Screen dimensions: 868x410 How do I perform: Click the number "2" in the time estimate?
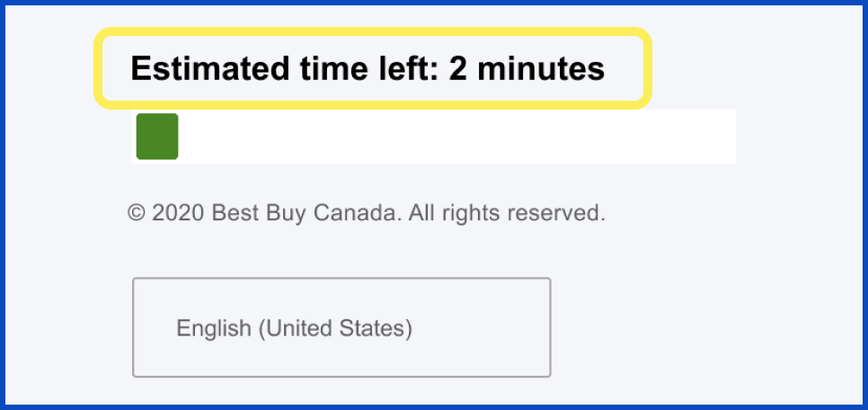(x=458, y=69)
